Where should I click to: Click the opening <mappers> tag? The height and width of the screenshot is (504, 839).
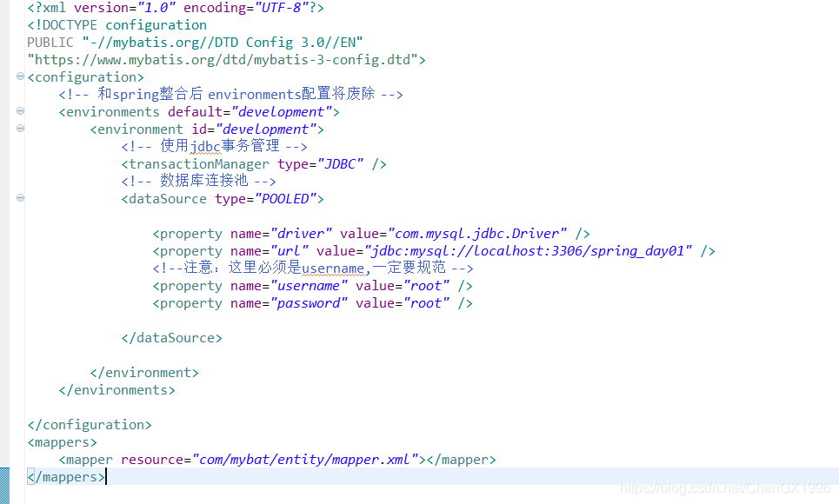[62, 442]
